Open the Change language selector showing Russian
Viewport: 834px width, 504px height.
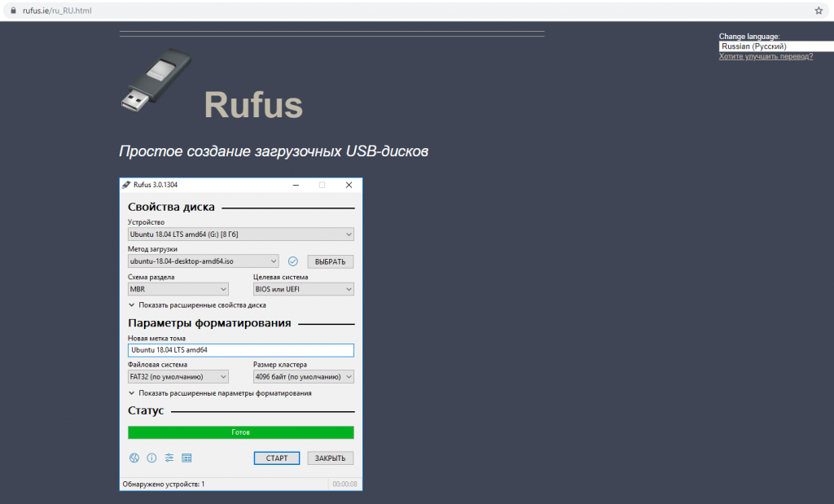774,46
